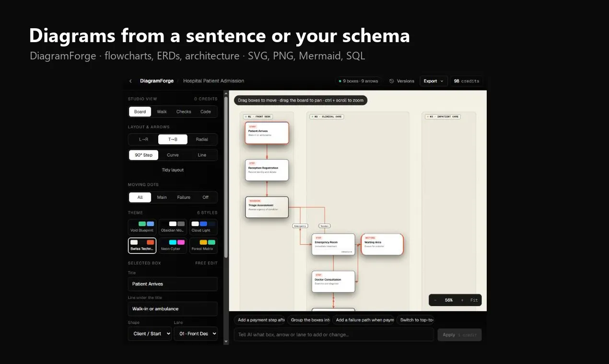
Task: Switch to the Checks view
Action: [x=184, y=112]
